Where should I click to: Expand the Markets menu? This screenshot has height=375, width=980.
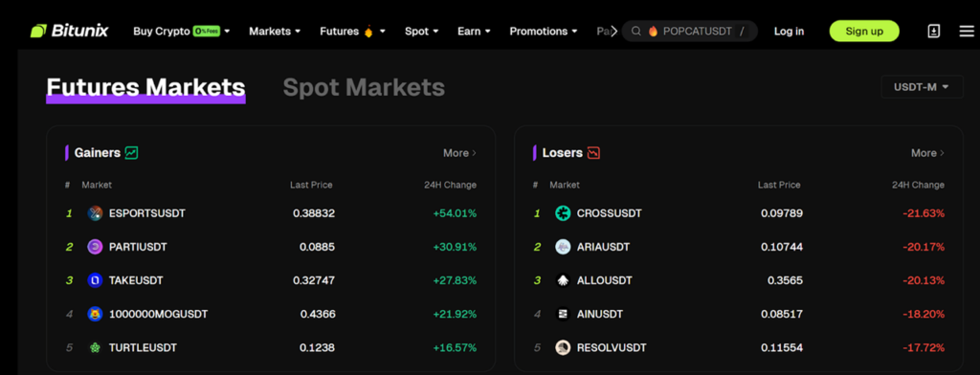tap(275, 32)
